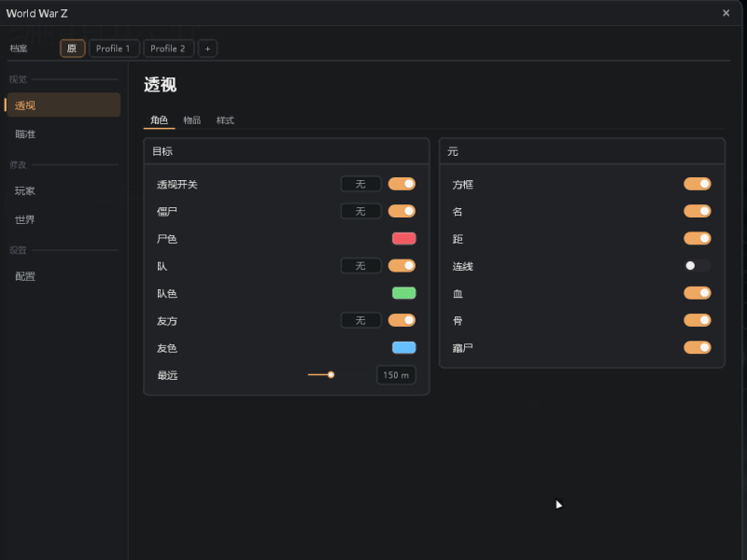Click the 透视开关 hotkey field showing 无

point(360,184)
